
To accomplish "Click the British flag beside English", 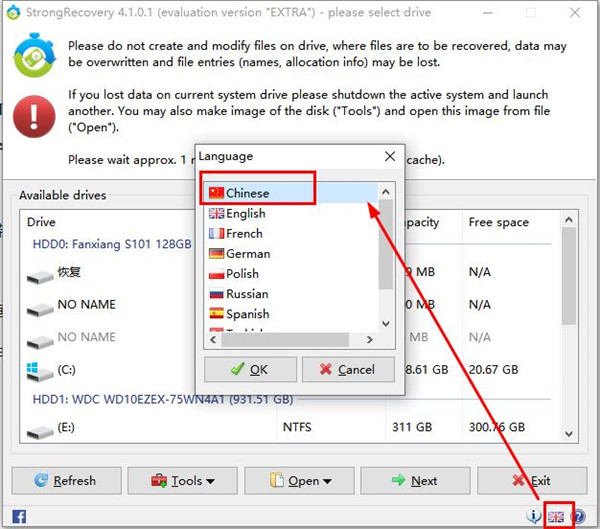I will [x=216, y=213].
